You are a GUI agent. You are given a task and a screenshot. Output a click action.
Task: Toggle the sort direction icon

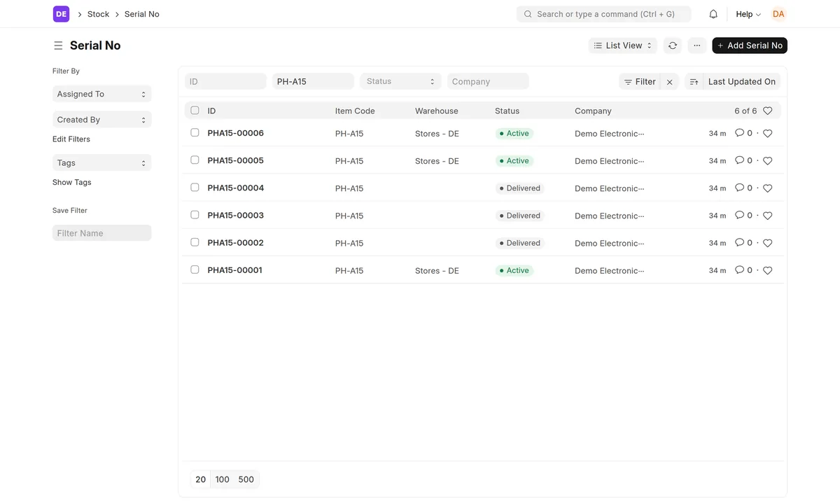[694, 82]
